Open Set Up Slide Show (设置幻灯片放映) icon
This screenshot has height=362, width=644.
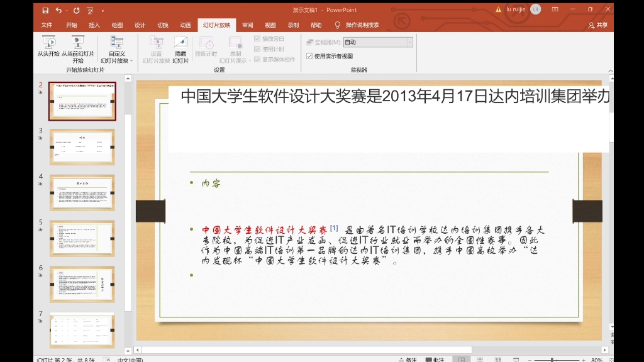(156, 43)
